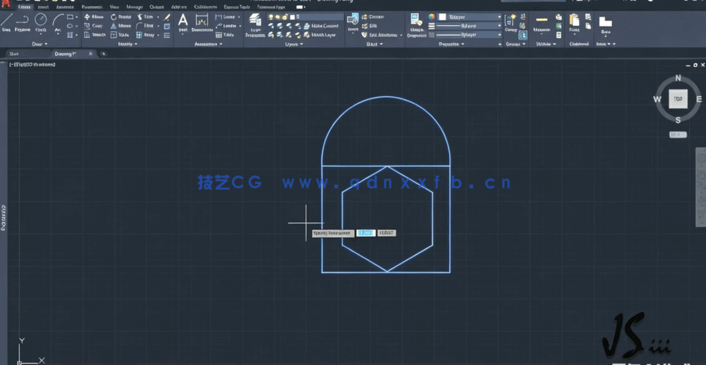
Task: Select the Ellipse tool
Action: 70,26
